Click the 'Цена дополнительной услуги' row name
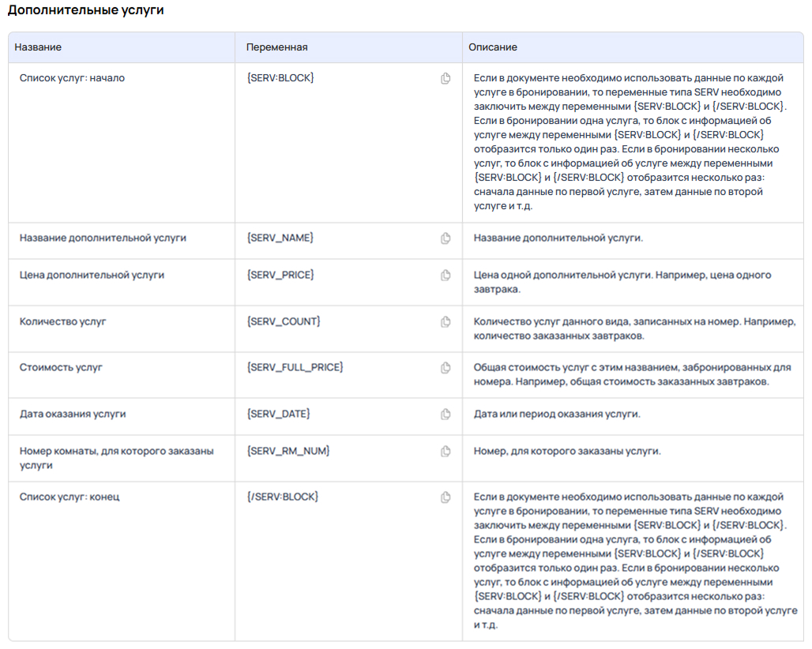The width and height of the screenshot is (812, 649). point(92,275)
